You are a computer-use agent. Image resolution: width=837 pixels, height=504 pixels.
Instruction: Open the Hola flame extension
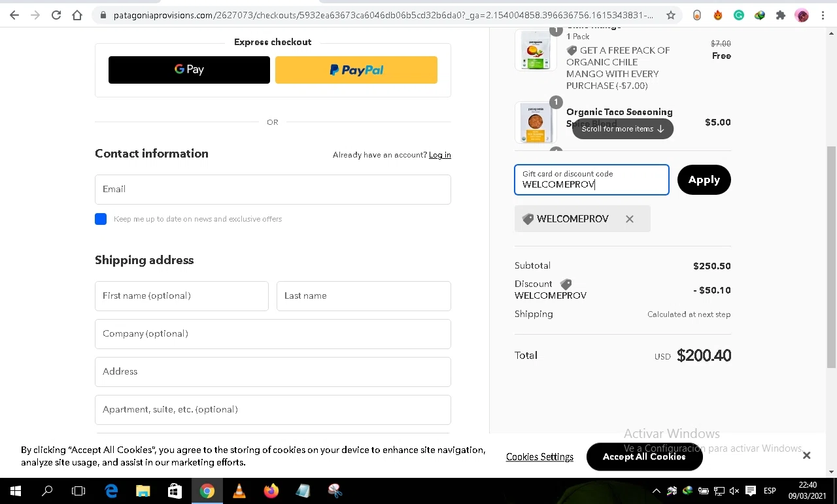coord(718,15)
